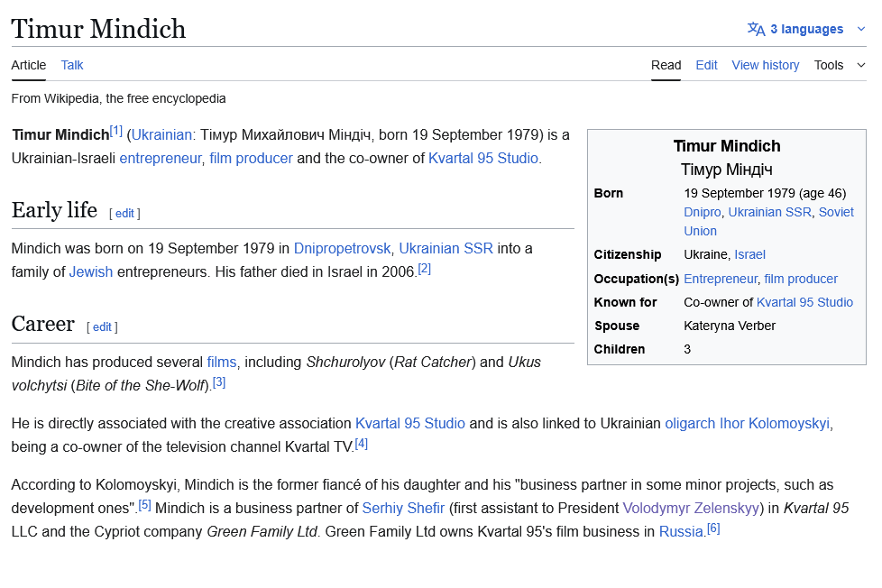Open the entrepreneur link in intro
882x588 pixels.
[161, 158]
